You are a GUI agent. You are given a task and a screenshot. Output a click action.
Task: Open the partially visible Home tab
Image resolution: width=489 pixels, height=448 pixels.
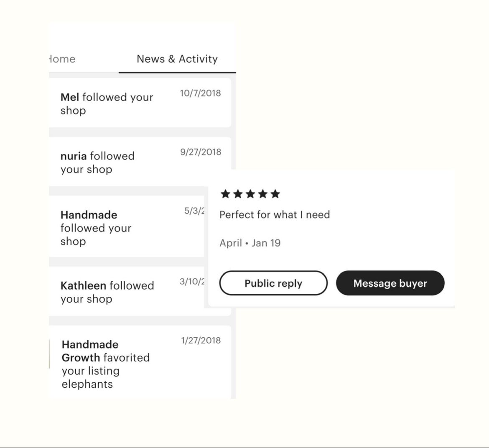[x=62, y=59]
